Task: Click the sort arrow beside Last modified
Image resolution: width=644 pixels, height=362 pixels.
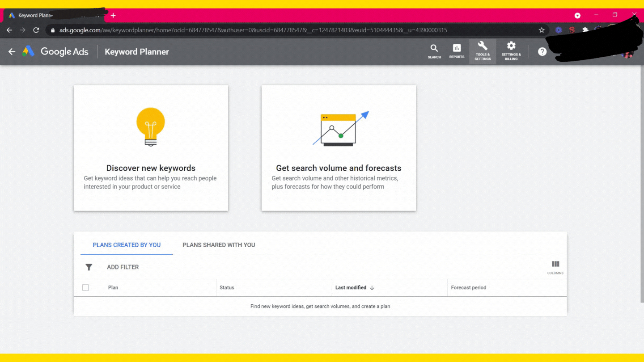Action: 372,288
